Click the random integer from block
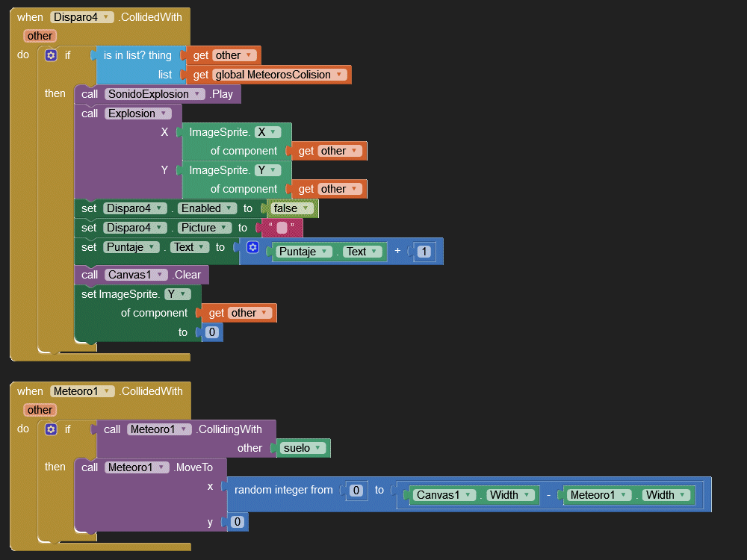The width and height of the screenshot is (747, 560). click(284, 491)
